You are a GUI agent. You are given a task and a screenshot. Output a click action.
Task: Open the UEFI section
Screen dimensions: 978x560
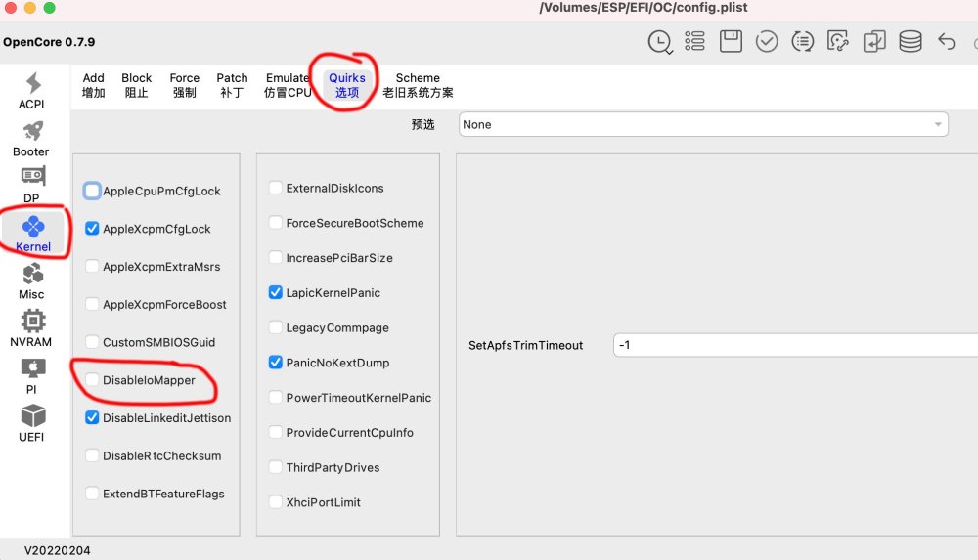(x=32, y=423)
